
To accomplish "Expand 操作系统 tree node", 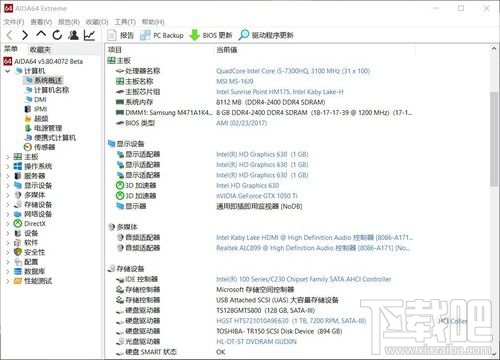I will point(8,166).
